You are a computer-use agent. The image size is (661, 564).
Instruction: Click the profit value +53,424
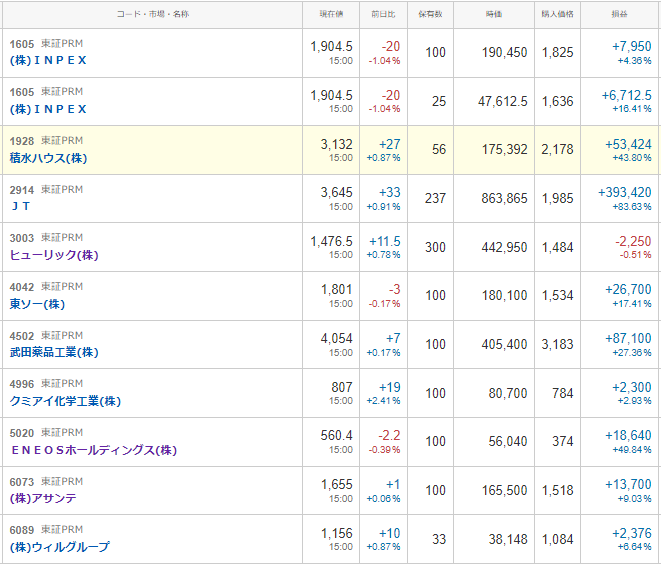[628, 145]
